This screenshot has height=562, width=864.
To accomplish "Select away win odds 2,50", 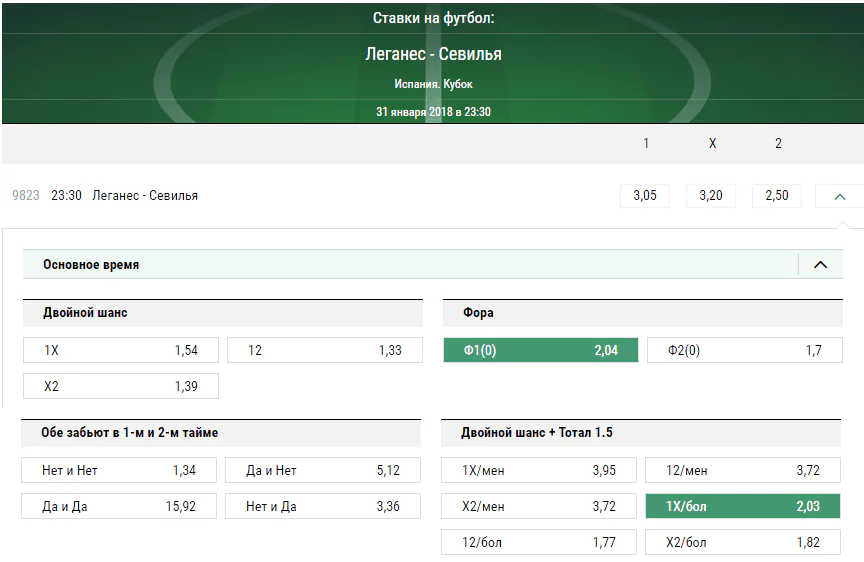I will pyautogui.click(x=777, y=196).
